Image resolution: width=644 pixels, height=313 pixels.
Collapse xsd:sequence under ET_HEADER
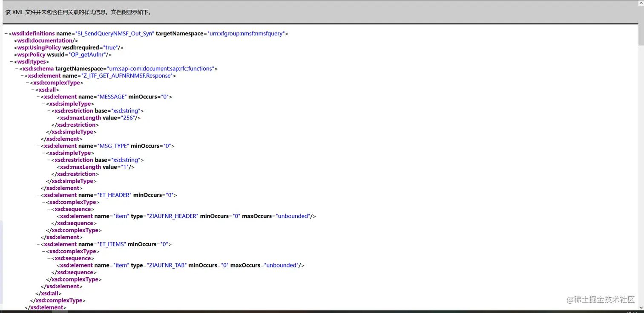(49, 209)
